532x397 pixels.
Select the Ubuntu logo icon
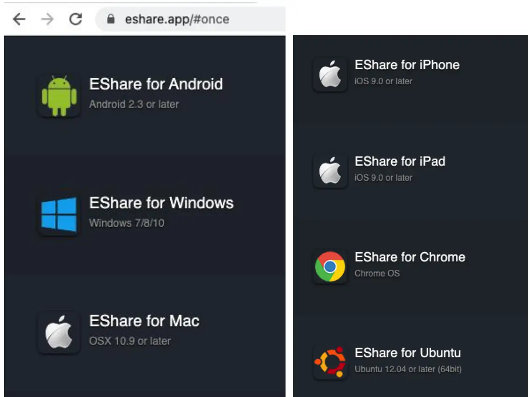330,362
